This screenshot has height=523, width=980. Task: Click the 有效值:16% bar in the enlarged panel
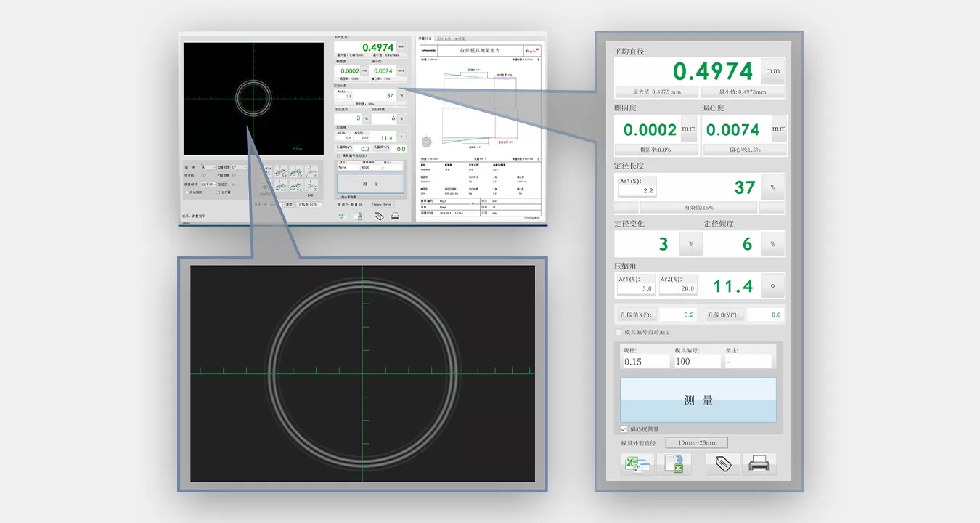(x=698, y=208)
